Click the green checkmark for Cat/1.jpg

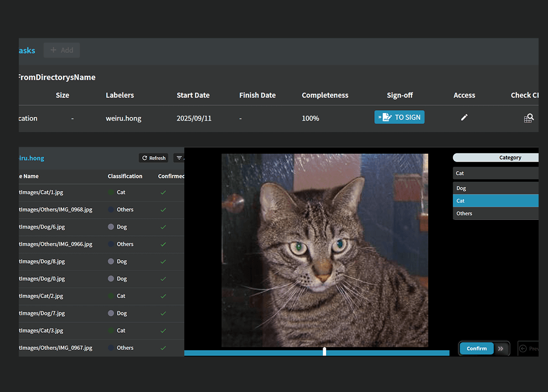click(163, 193)
